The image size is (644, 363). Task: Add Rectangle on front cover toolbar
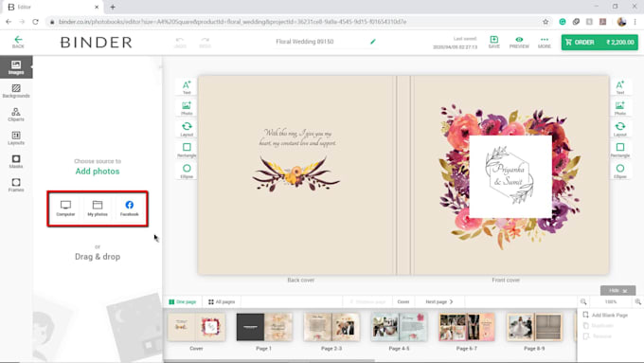[620, 150]
